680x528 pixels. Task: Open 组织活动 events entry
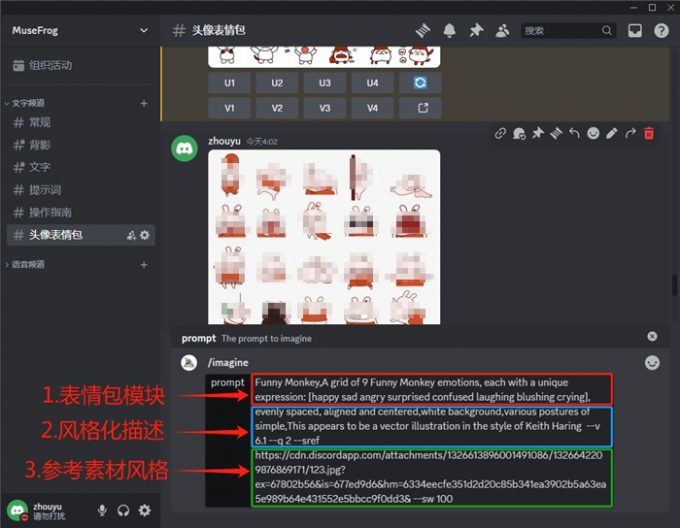tap(42, 65)
